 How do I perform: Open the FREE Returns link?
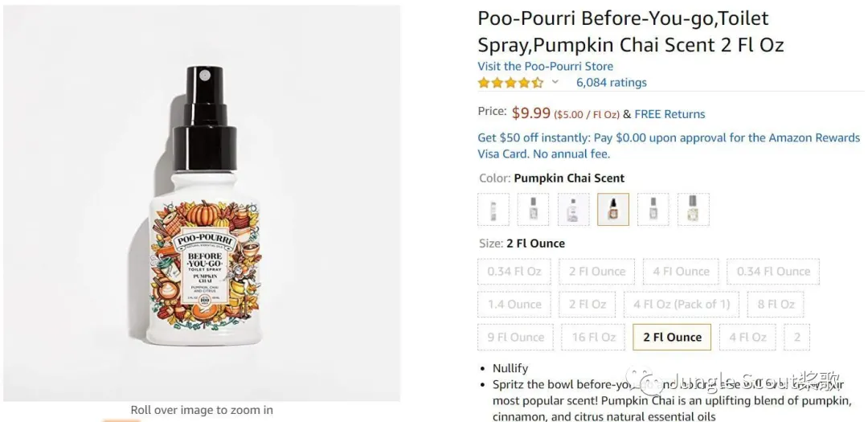click(669, 114)
